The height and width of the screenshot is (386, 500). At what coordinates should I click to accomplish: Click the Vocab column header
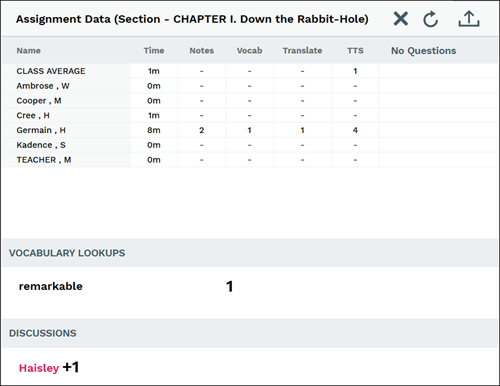tap(249, 51)
